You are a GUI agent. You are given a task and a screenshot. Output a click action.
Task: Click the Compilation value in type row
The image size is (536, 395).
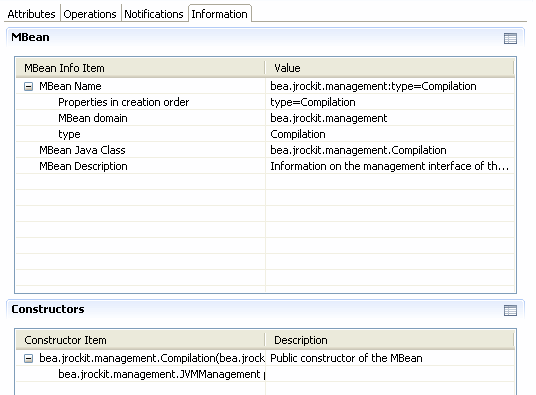click(x=298, y=134)
